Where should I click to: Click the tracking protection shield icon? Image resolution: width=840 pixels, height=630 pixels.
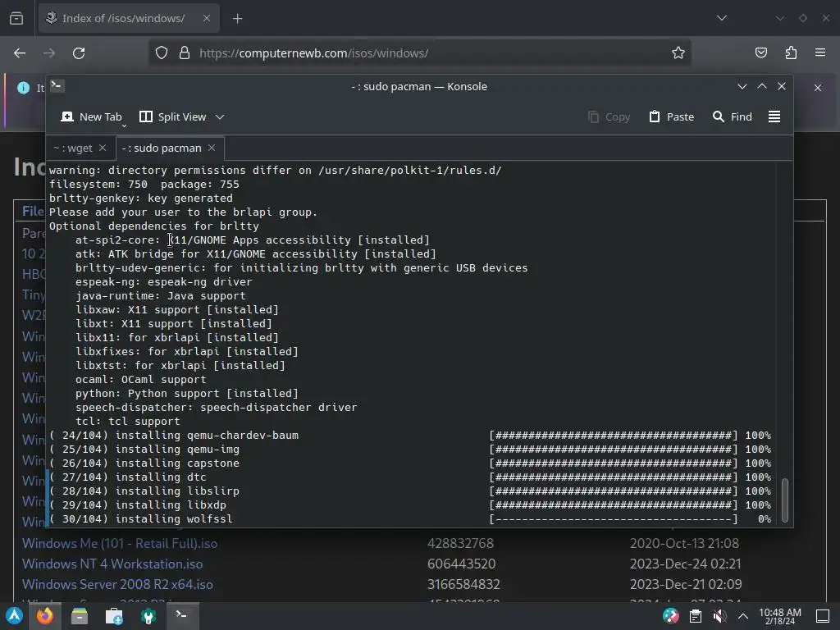tap(162, 53)
